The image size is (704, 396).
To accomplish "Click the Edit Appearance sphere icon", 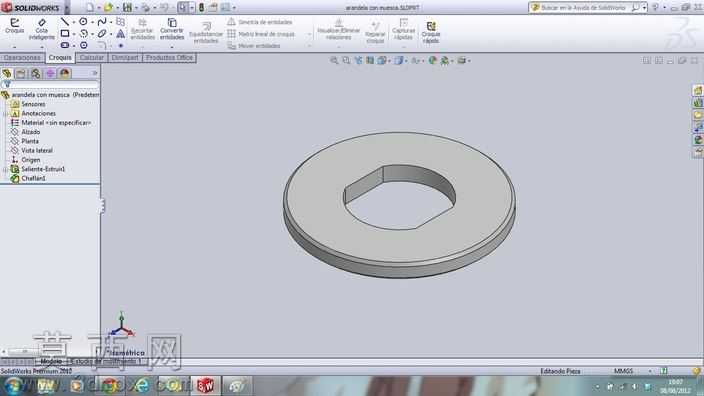I will (432, 60).
